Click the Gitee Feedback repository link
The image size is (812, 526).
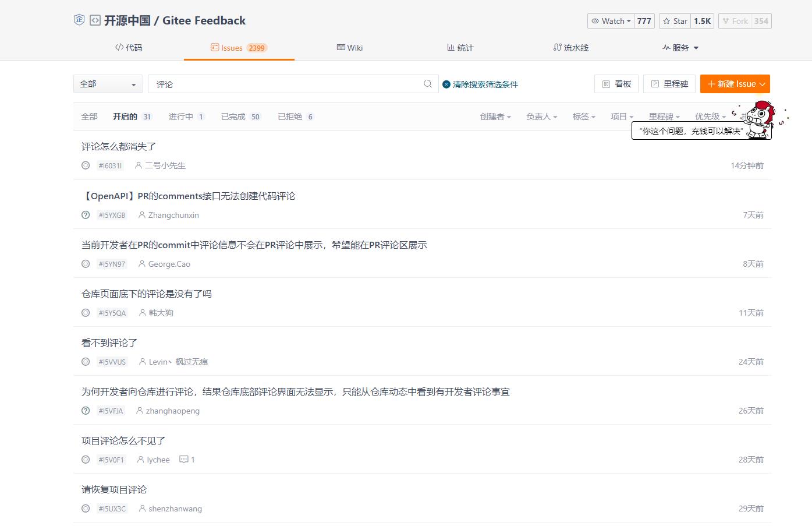click(204, 20)
